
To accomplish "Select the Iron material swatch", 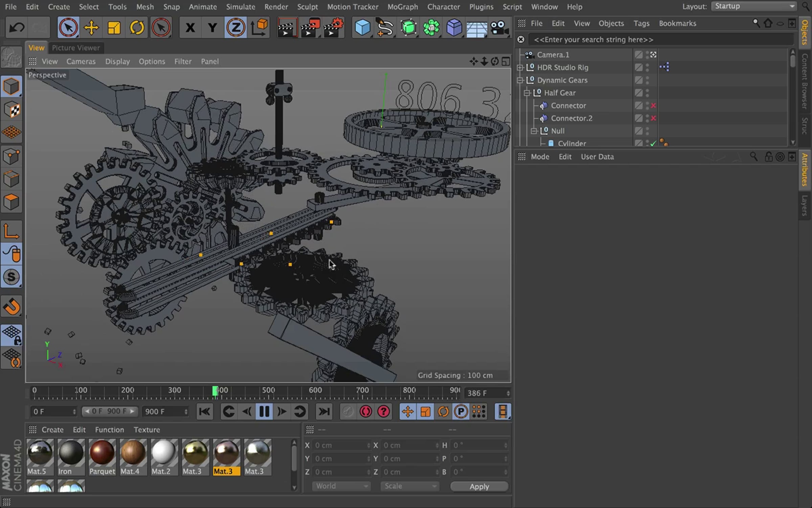I will [x=71, y=457].
